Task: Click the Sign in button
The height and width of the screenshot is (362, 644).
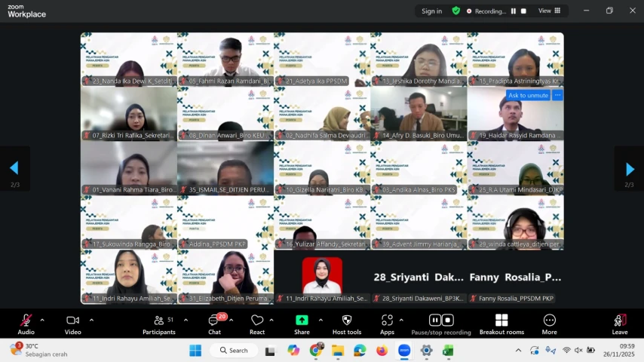Action: (431, 11)
